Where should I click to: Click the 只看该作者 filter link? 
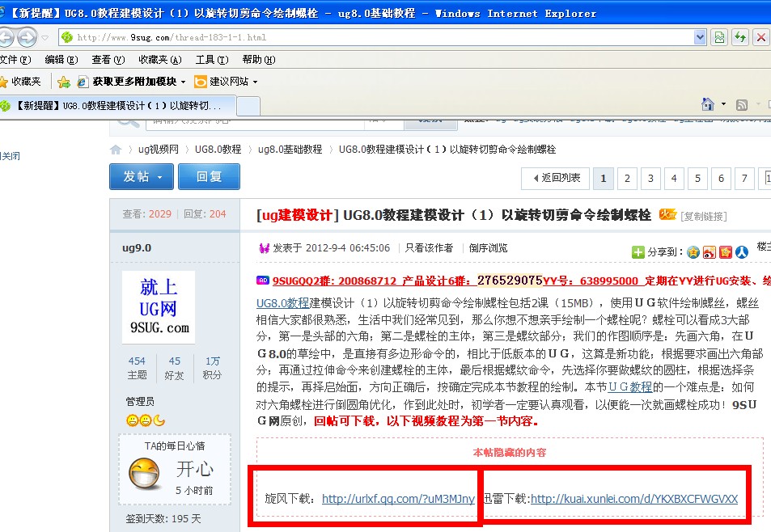429,248
